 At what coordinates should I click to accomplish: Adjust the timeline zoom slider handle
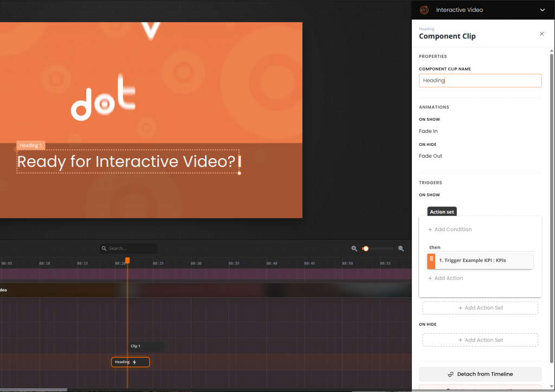coord(366,248)
